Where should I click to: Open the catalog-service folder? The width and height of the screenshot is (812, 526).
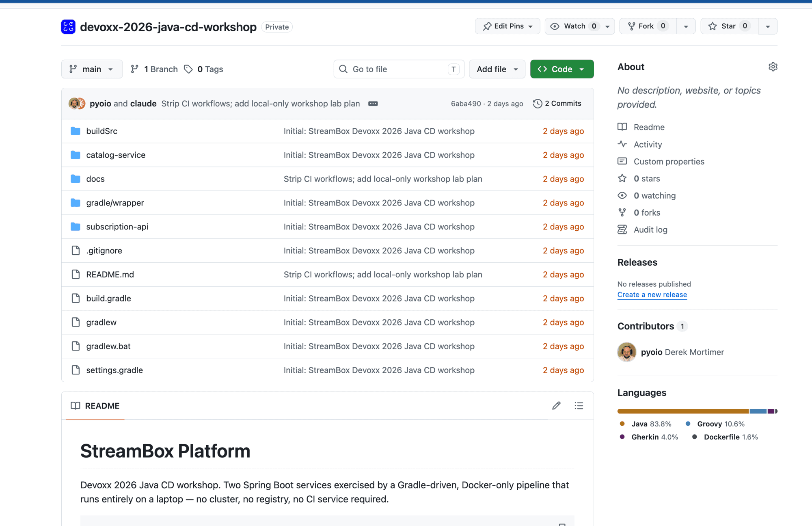click(x=116, y=155)
